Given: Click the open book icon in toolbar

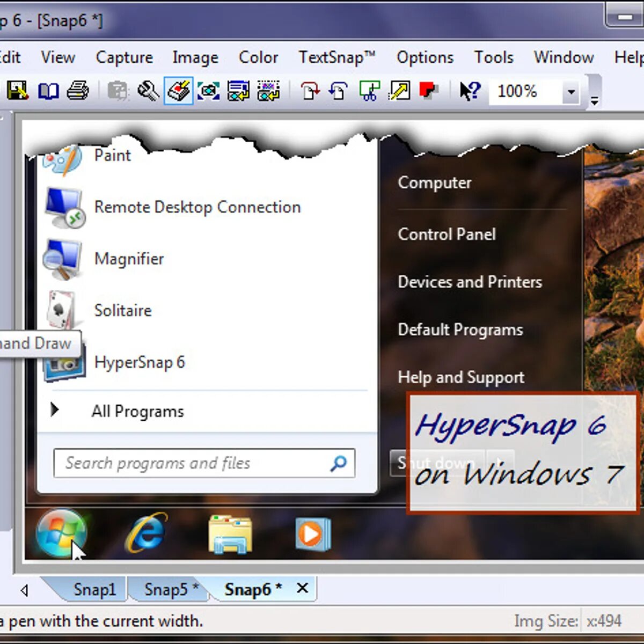Looking at the screenshot, I should point(48,91).
